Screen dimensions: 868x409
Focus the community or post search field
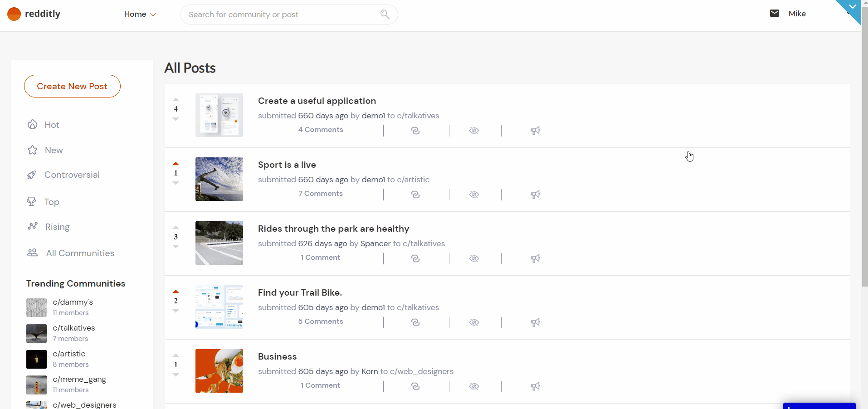pos(281,15)
